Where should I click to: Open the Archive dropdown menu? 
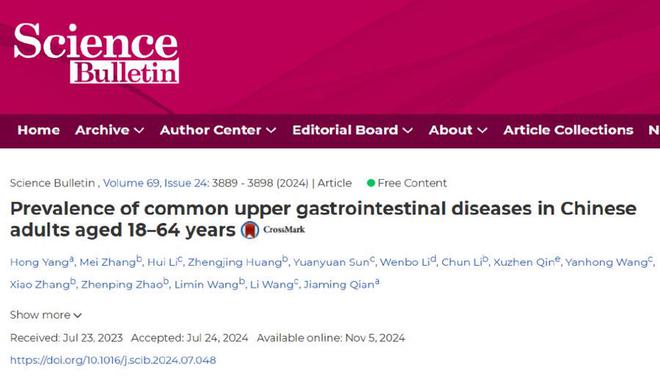[x=109, y=130]
